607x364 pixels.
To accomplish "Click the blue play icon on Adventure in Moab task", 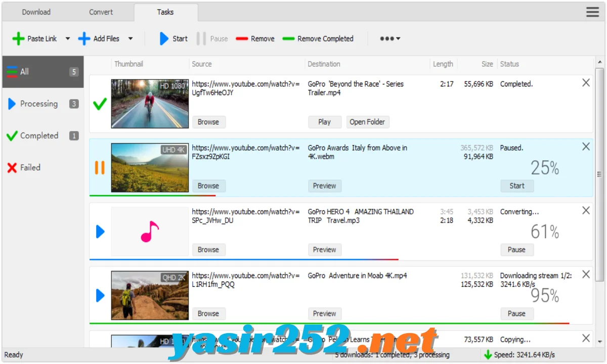I will click(100, 296).
